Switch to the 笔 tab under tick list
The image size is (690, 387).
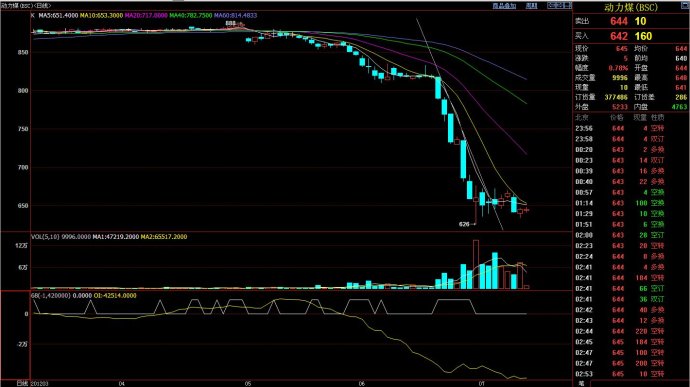(x=581, y=383)
